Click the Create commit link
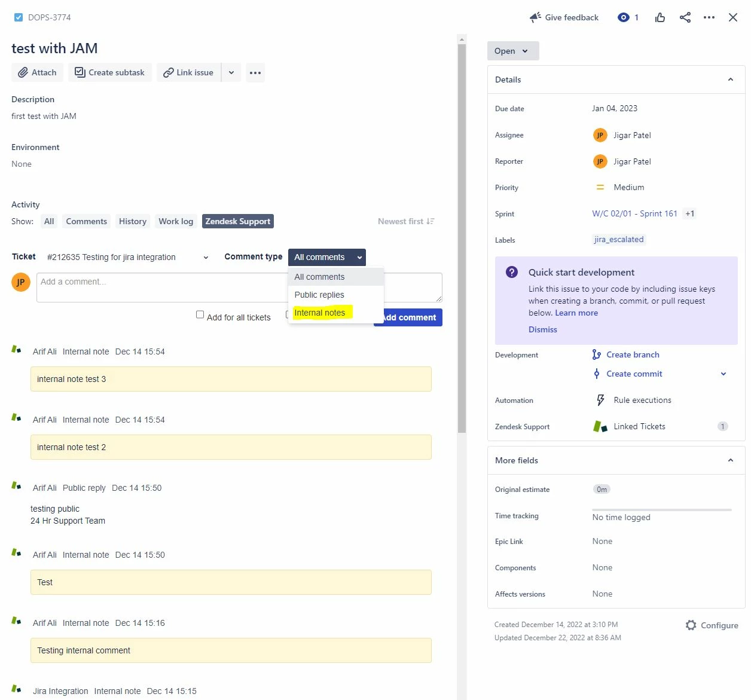 (x=634, y=374)
